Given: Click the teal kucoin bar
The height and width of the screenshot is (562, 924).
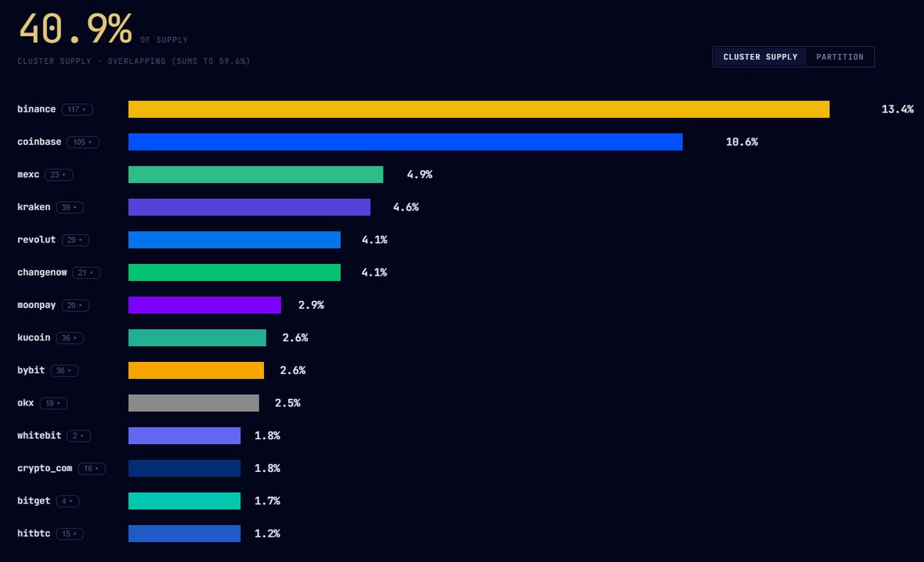Looking at the screenshot, I should coord(197,338).
